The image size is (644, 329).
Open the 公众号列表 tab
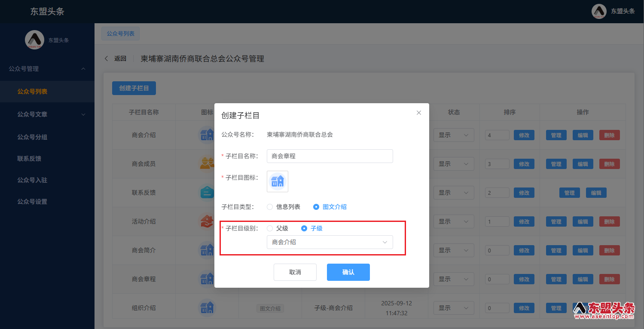coord(120,34)
